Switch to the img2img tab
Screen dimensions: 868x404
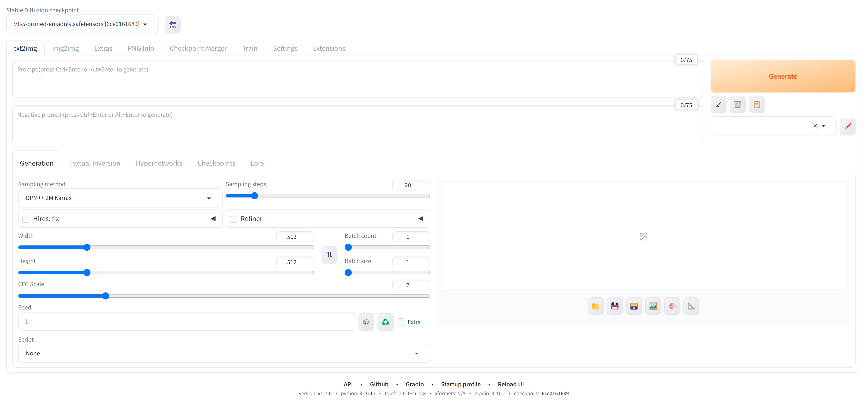[65, 48]
